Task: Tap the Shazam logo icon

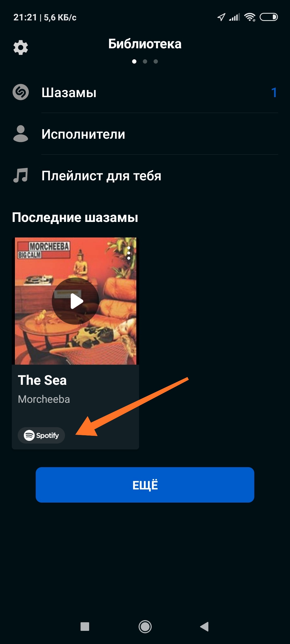Action: pyautogui.click(x=21, y=92)
